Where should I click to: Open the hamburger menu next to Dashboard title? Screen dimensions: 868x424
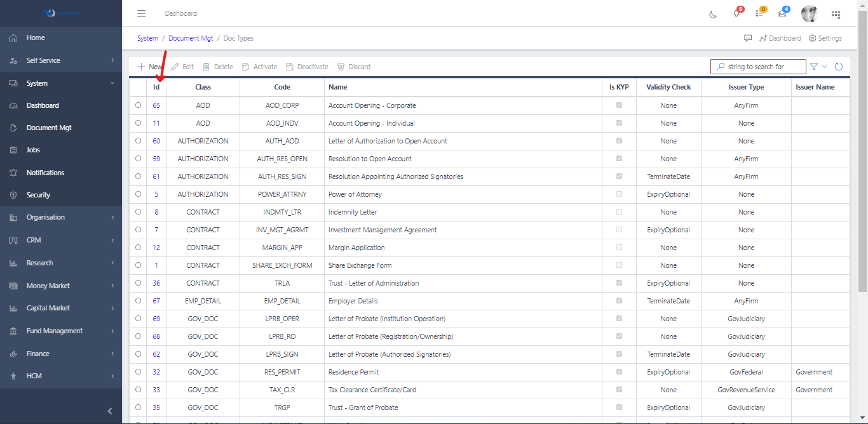tap(141, 13)
